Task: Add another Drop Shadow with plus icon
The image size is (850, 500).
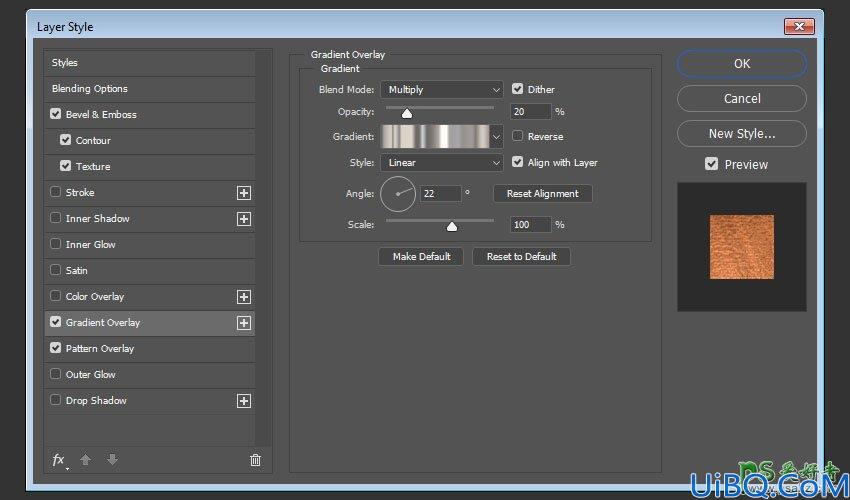Action: (x=244, y=401)
